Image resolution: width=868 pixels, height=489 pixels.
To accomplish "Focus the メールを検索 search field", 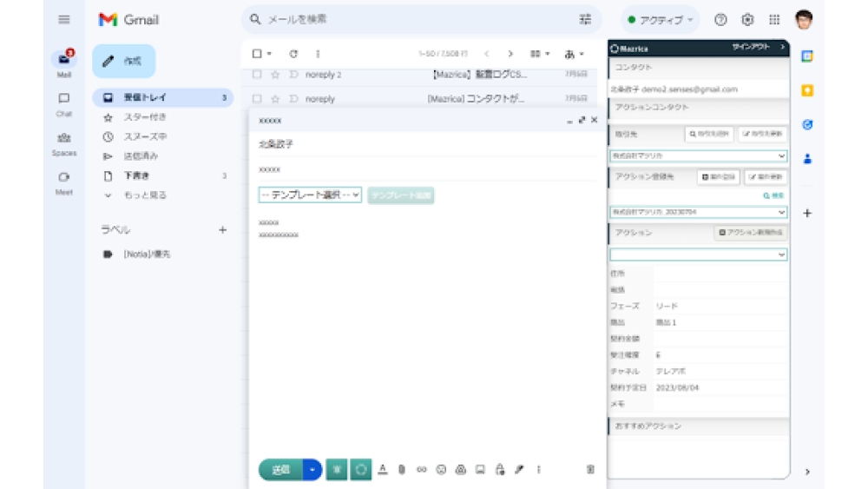I will pos(421,19).
